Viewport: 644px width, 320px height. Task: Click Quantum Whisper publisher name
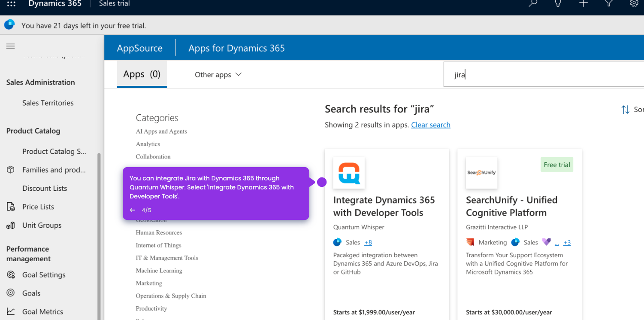[359, 227]
